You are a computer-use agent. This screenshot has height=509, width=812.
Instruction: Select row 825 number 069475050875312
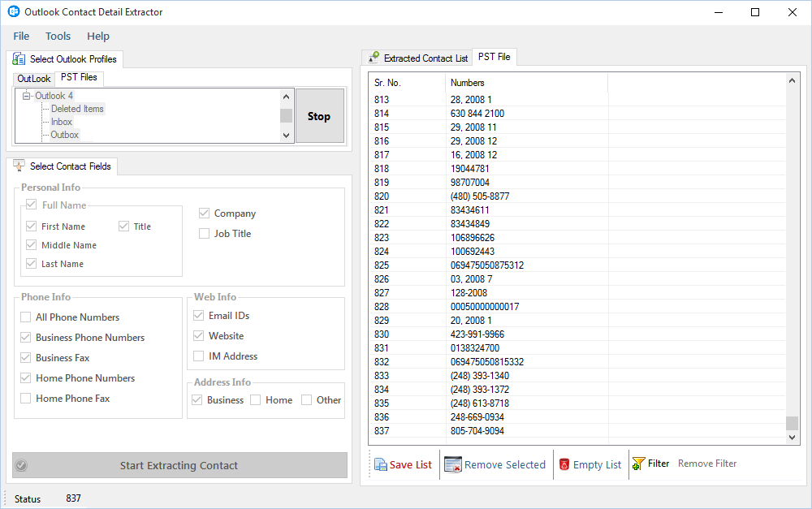(x=577, y=265)
